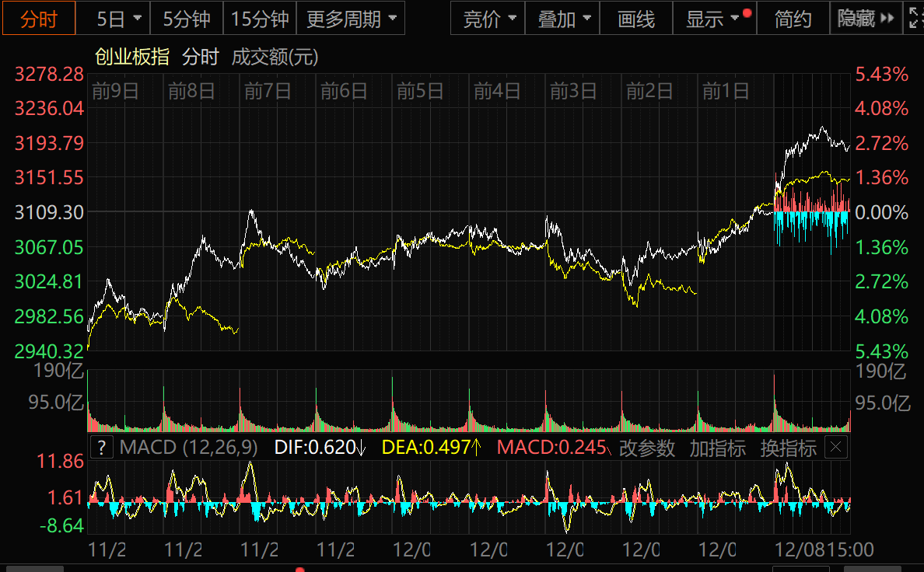This screenshot has width=924, height=572.
Task: Click the MACD help question mark icon
Action: (101, 448)
